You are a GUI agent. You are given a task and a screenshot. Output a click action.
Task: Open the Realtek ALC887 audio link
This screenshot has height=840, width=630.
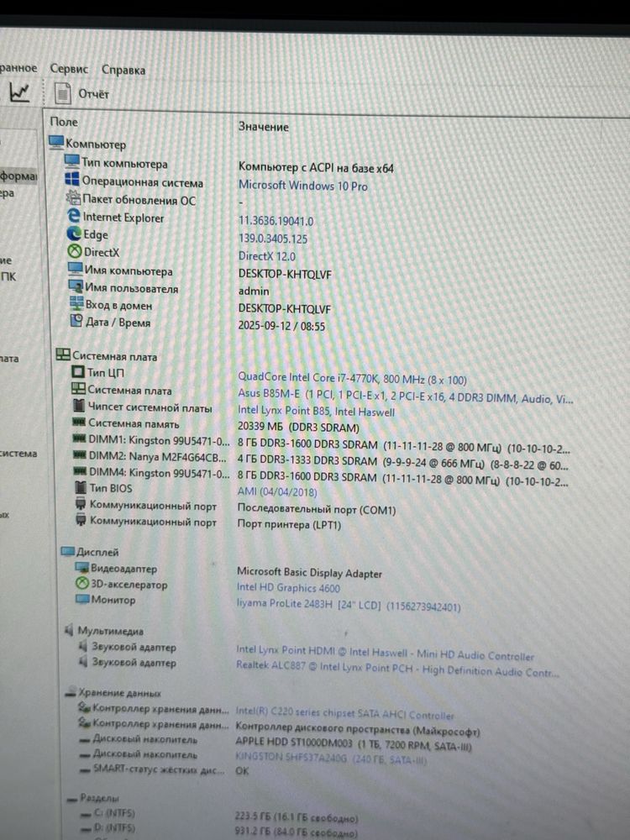click(397, 669)
